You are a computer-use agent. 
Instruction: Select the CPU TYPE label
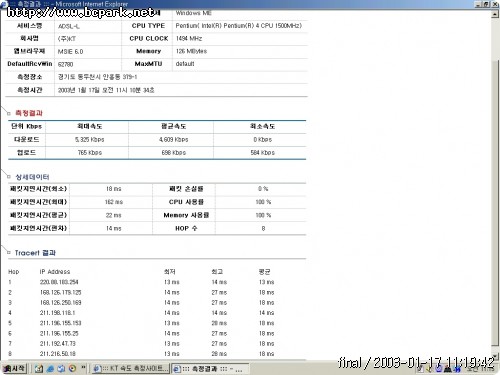(x=148, y=26)
